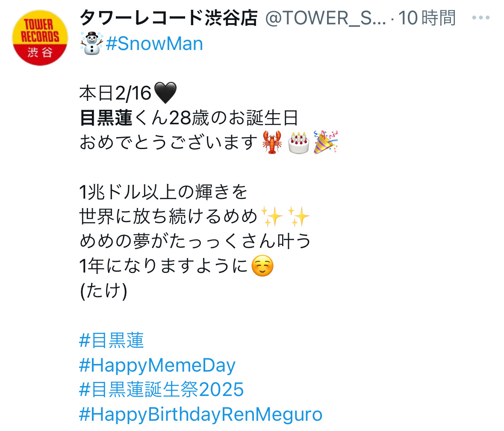The image size is (504, 431).
Task: Open the three-dot more options menu
Action: tap(480, 18)
